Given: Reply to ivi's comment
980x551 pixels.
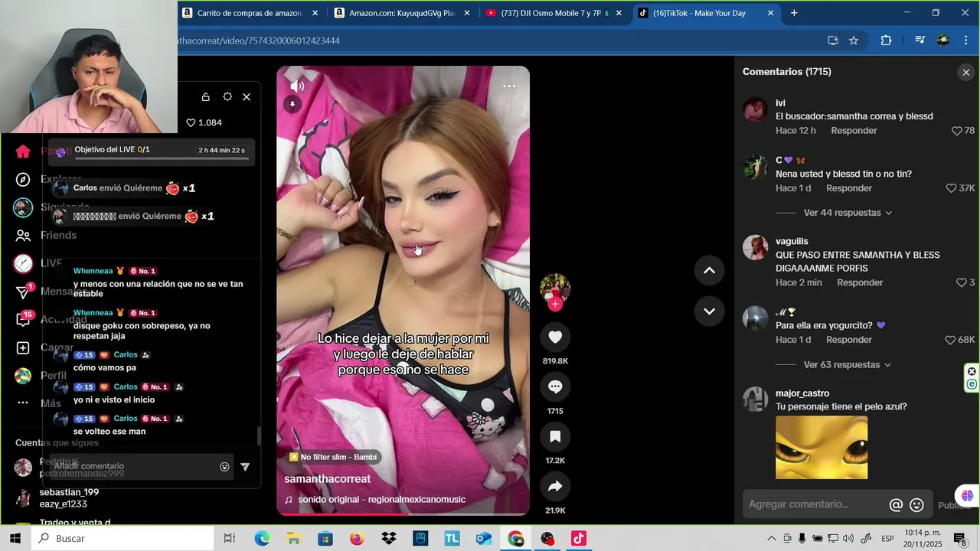Looking at the screenshot, I should click(854, 131).
